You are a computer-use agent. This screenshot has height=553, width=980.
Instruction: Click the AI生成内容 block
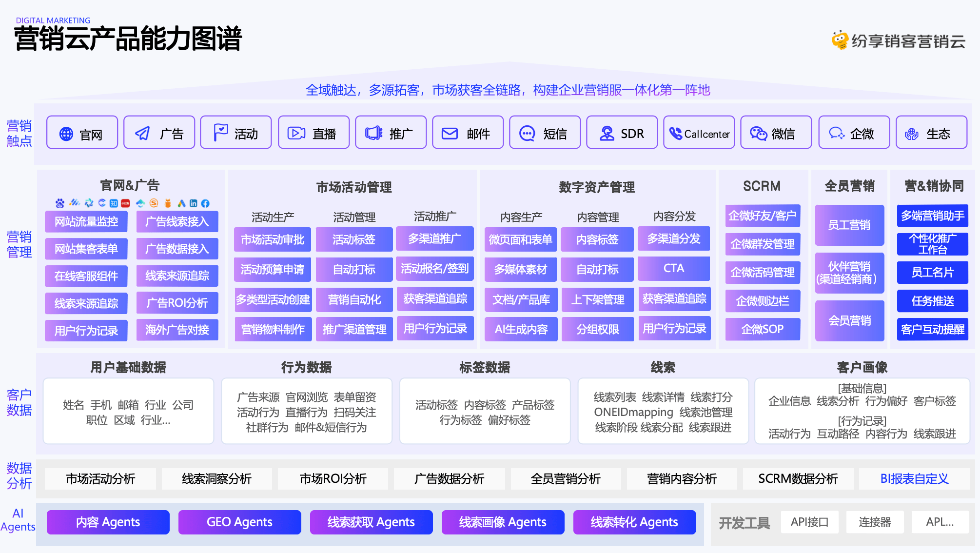point(521,329)
